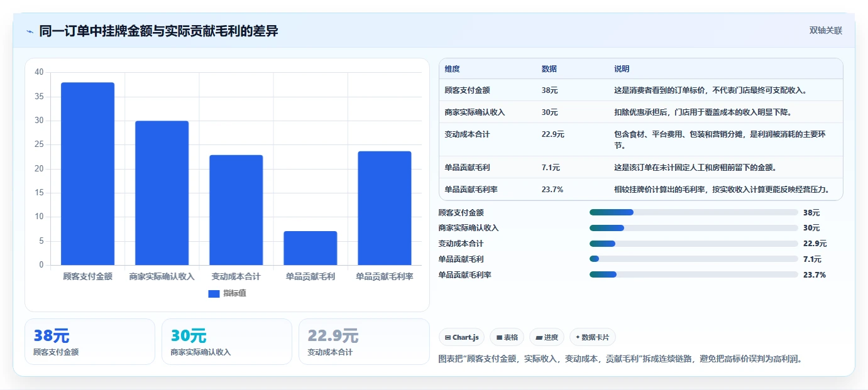This screenshot has height=390, width=868.
Task: Open the 38元 顾客支付金额 summary card
Action: 89,342
